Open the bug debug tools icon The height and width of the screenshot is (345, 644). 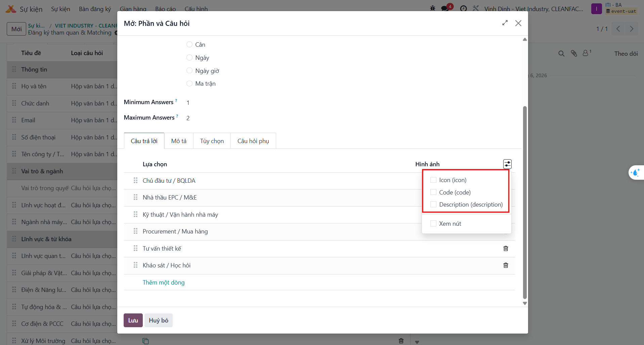[433, 8]
